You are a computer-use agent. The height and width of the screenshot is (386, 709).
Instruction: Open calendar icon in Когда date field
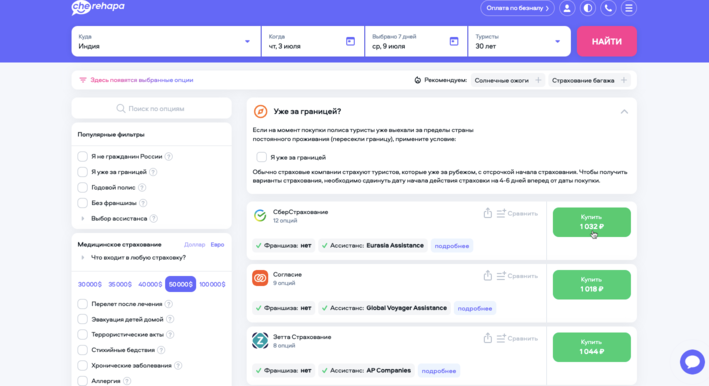pyautogui.click(x=350, y=41)
